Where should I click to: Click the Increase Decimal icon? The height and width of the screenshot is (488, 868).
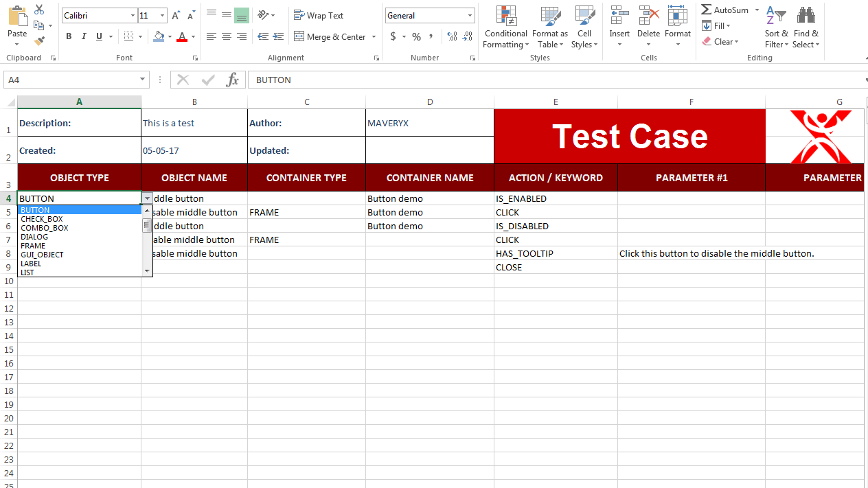tap(453, 36)
